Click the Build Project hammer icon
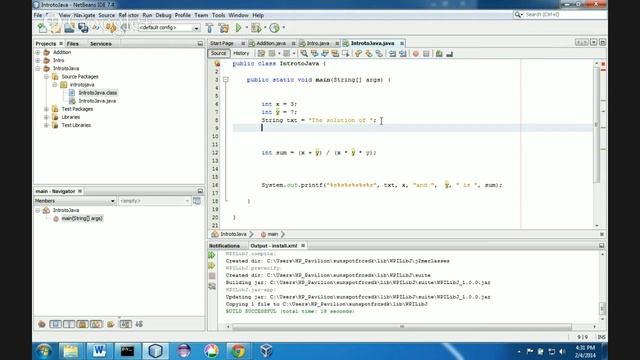The width and height of the screenshot is (640, 360). click(x=209, y=28)
